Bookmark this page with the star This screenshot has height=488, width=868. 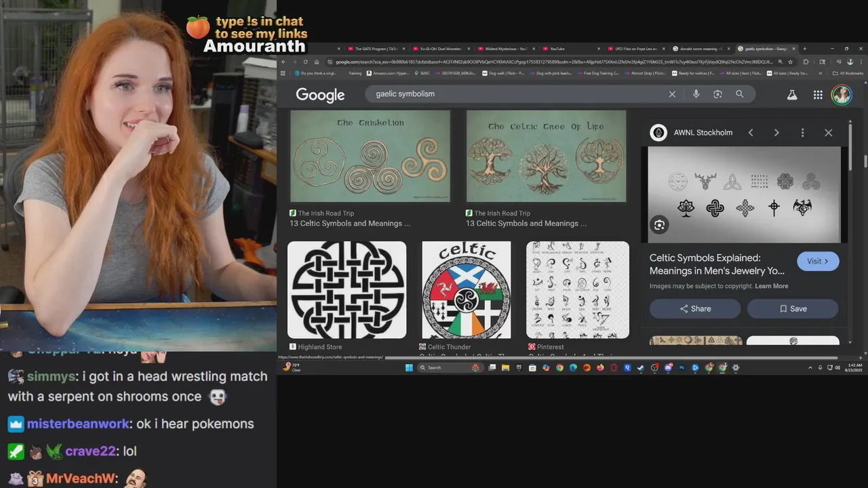[790, 62]
